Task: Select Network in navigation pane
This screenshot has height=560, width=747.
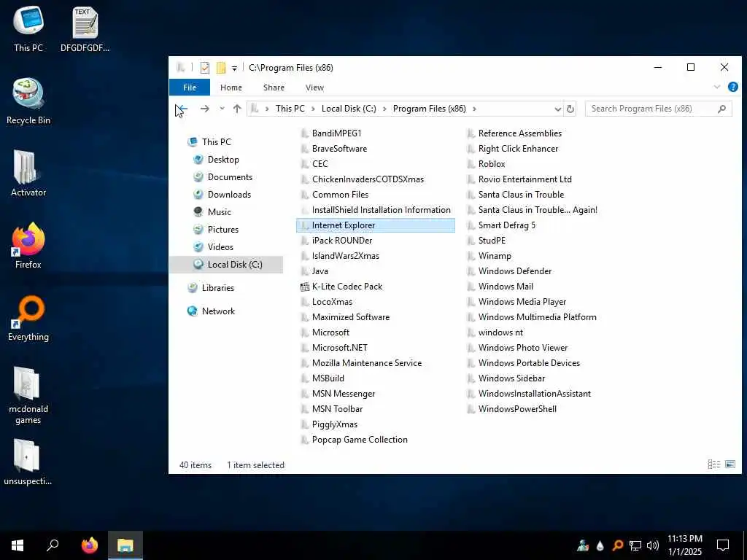Action: (x=211, y=311)
